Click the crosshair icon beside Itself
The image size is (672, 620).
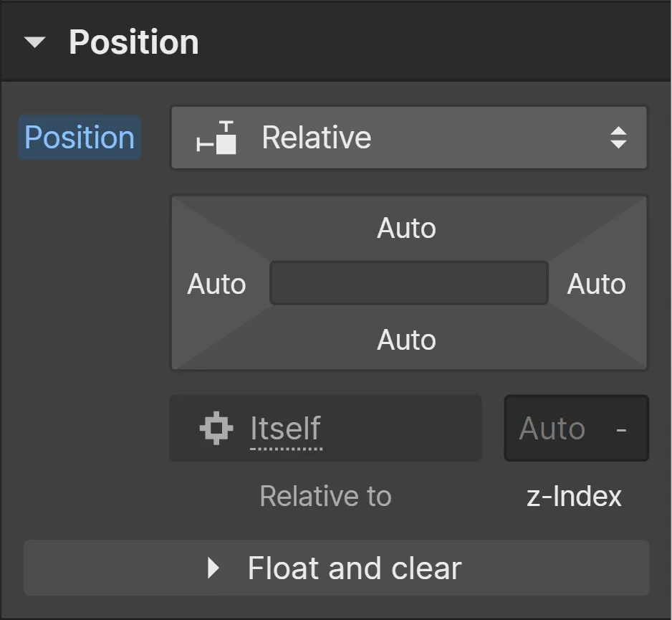(x=216, y=429)
